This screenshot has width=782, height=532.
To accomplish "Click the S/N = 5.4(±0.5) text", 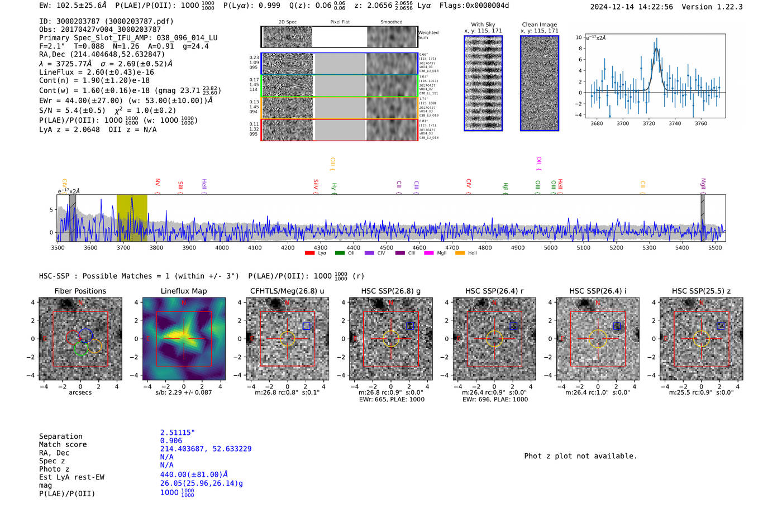I will (x=72, y=111).
